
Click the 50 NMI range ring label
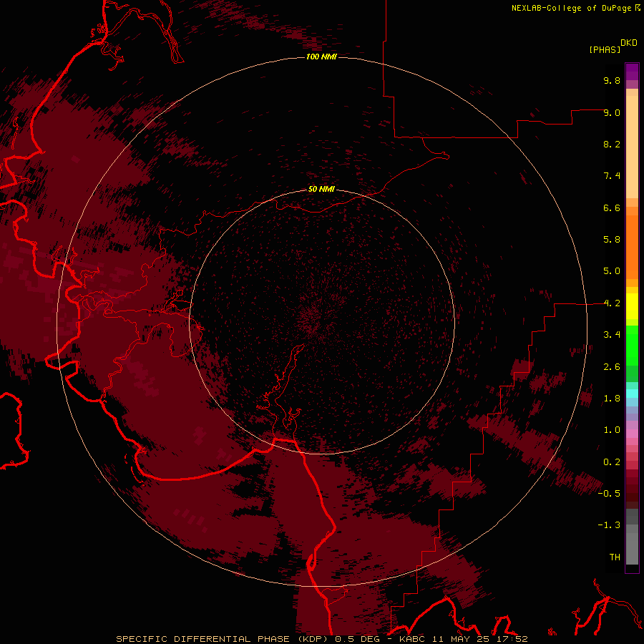tap(321, 189)
